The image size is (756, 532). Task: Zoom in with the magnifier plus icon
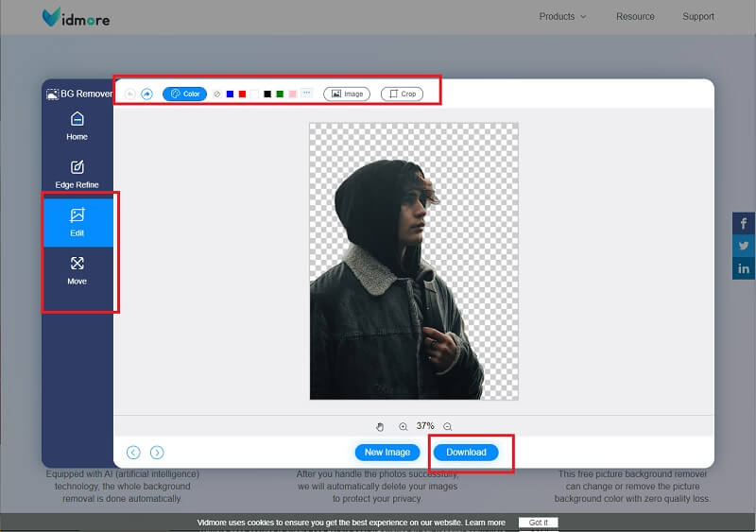(x=404, y=426)
